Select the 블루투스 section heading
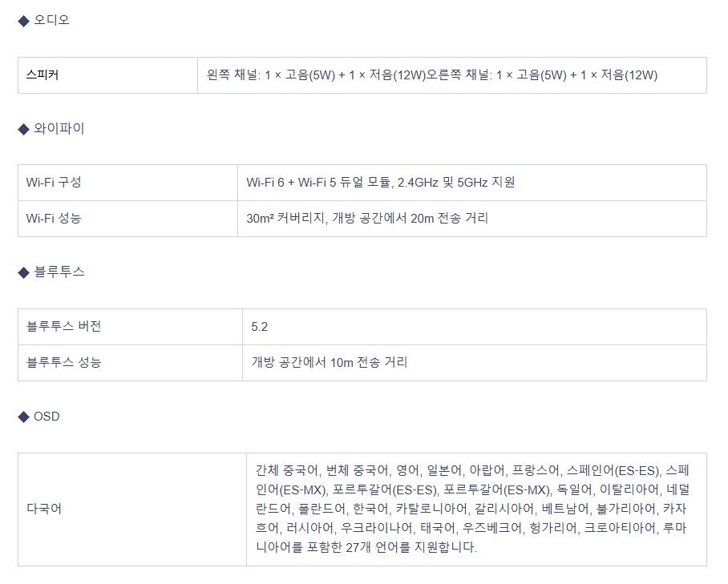 tap(59, 272)
